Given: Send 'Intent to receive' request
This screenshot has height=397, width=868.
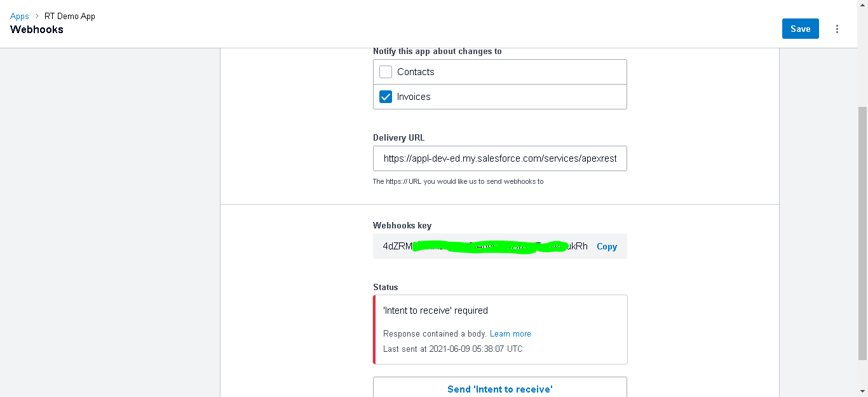Looking at the screenshot, I should pyautogui.click(x=499, y=389).
